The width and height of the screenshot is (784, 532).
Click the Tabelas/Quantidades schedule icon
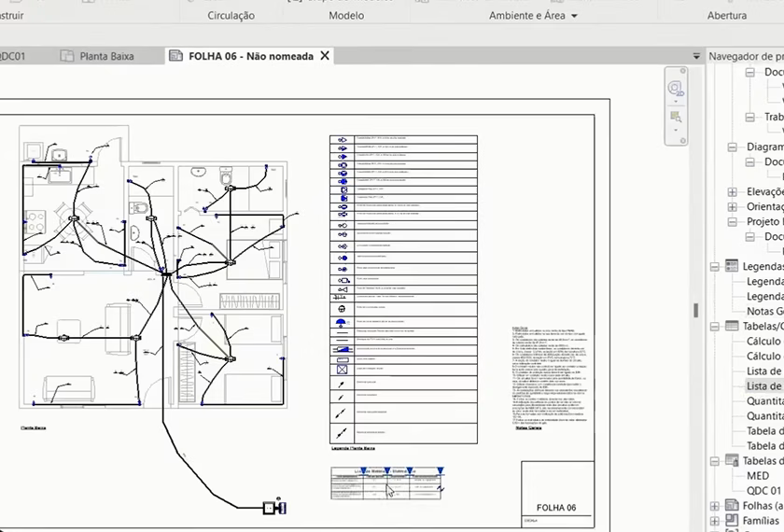[732, 327]
